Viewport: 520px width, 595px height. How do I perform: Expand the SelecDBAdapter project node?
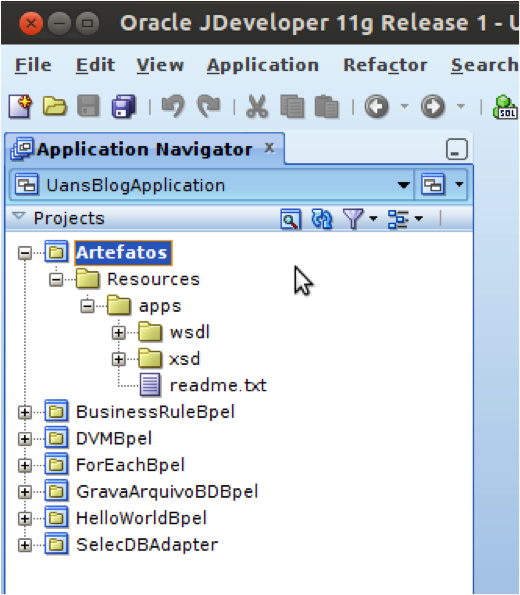[x=25, y=545]
